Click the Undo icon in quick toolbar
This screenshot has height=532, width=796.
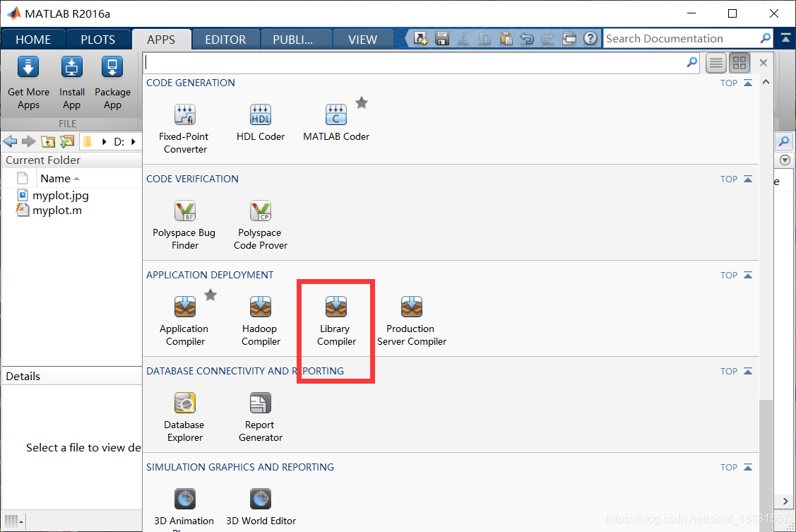(x=527, y=38)
